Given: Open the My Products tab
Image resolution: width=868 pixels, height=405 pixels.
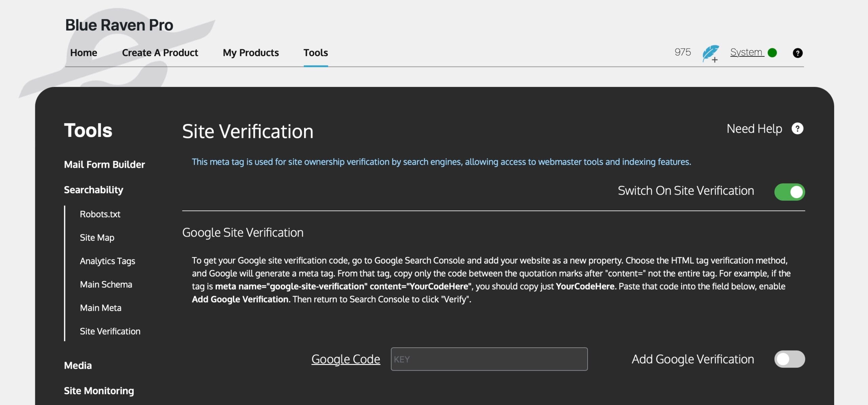Looking at the screenshot, I should coord(251,53).
